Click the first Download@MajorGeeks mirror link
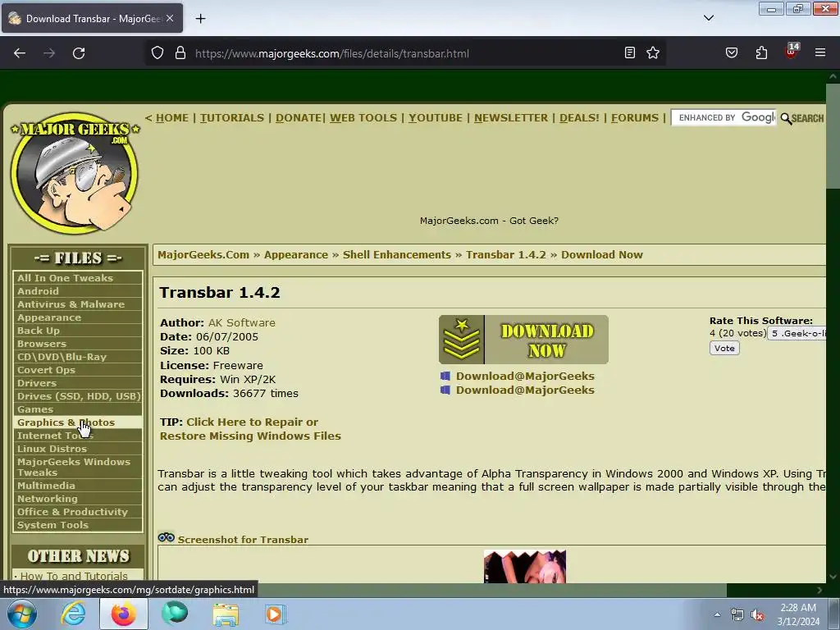Image resolution: width=840 pixels, height=630 pixels. [x=525, y=376]
